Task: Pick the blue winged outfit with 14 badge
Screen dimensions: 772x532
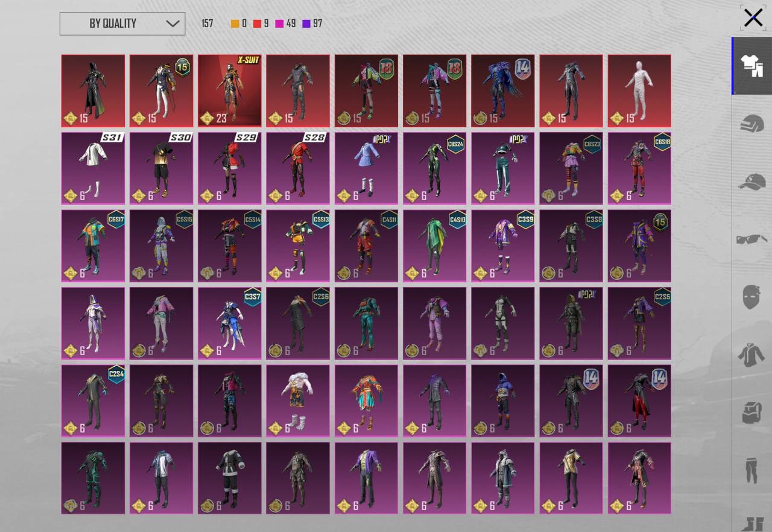Action: [503, 90]
